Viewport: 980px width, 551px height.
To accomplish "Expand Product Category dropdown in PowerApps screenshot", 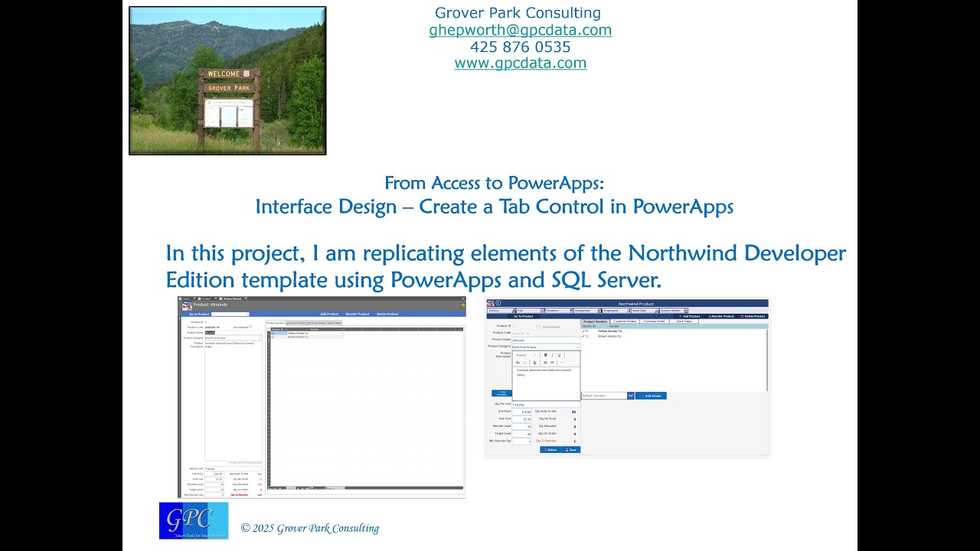I will pyautogui.click(x=578, y=347).
